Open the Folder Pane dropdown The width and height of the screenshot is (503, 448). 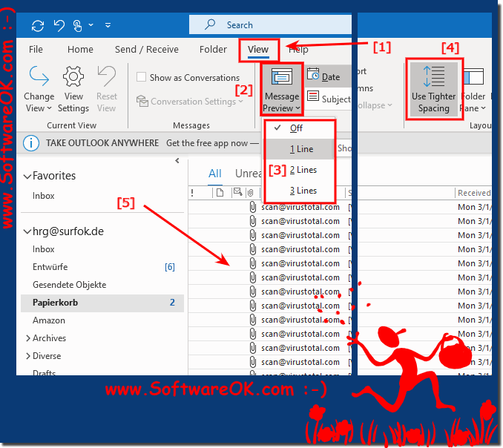(x=473, y=90)
